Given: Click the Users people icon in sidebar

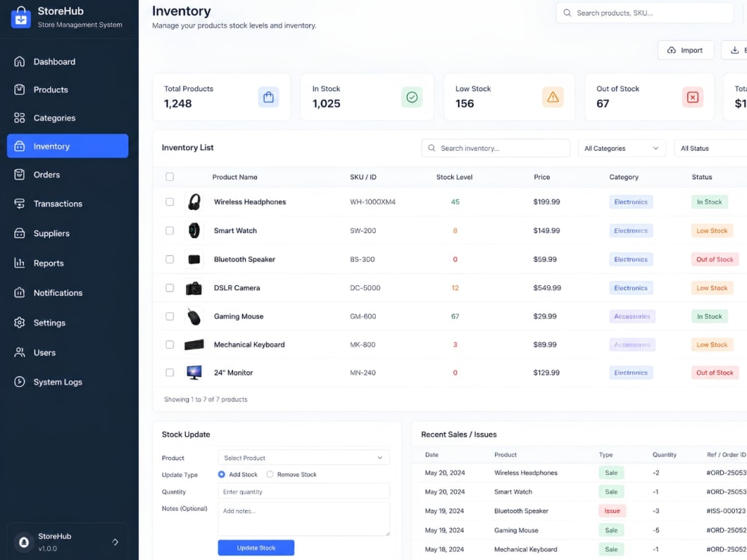Looking at the screenshot, I should [x=19, y=352].
